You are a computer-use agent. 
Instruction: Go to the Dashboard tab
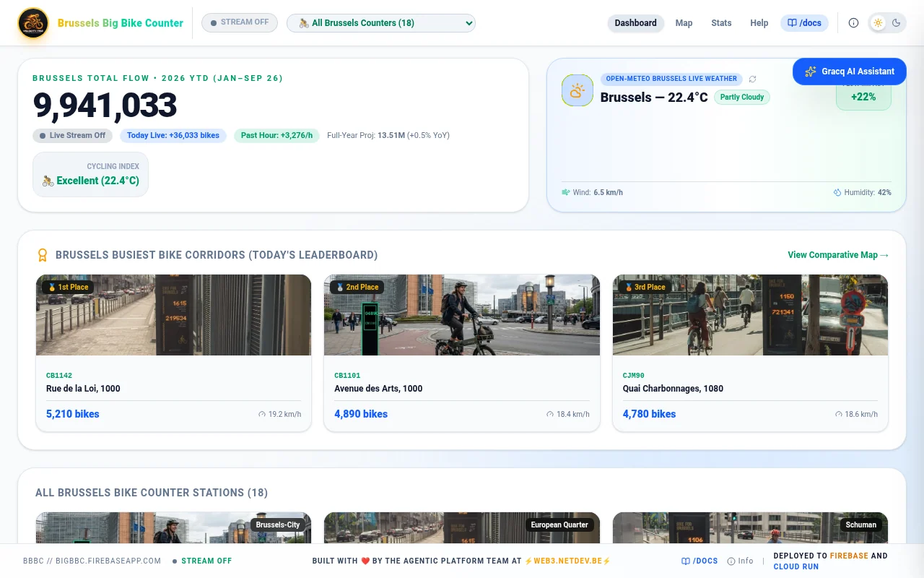[x=635, y=23]
